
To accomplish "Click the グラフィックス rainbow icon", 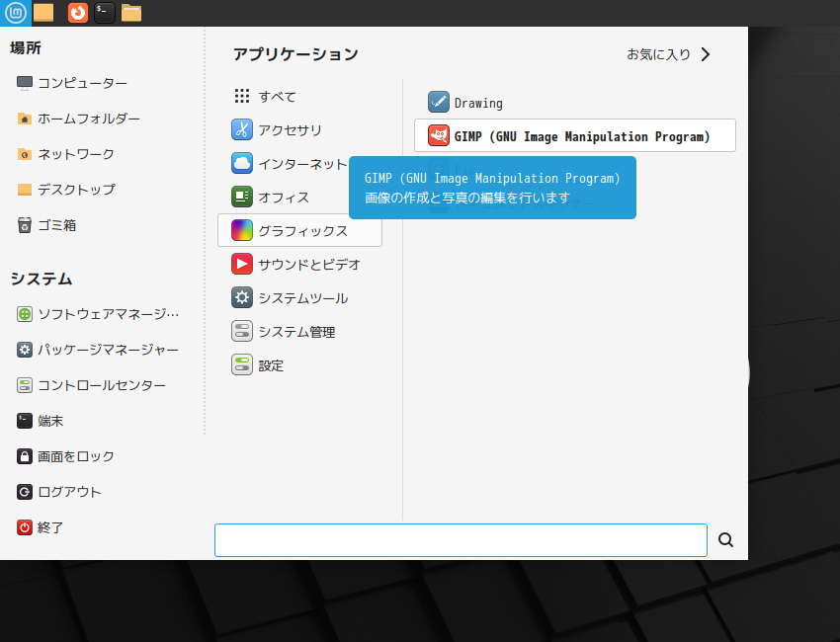I will [242, 230].
